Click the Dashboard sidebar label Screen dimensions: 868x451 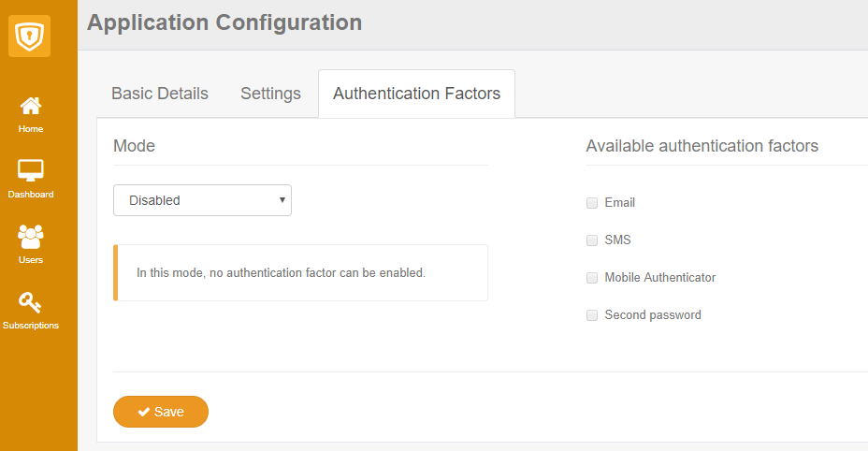(31, 195)
